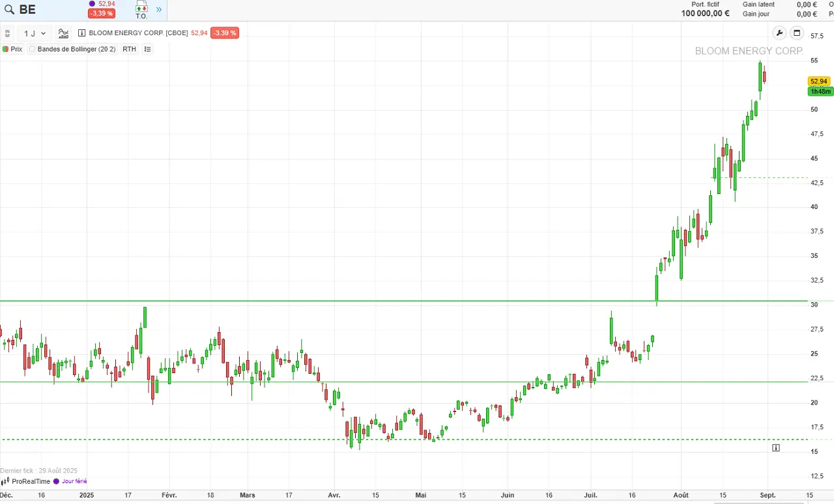Enable the Bandes de Bollinger (20 2) checkbox

point(33,49)
